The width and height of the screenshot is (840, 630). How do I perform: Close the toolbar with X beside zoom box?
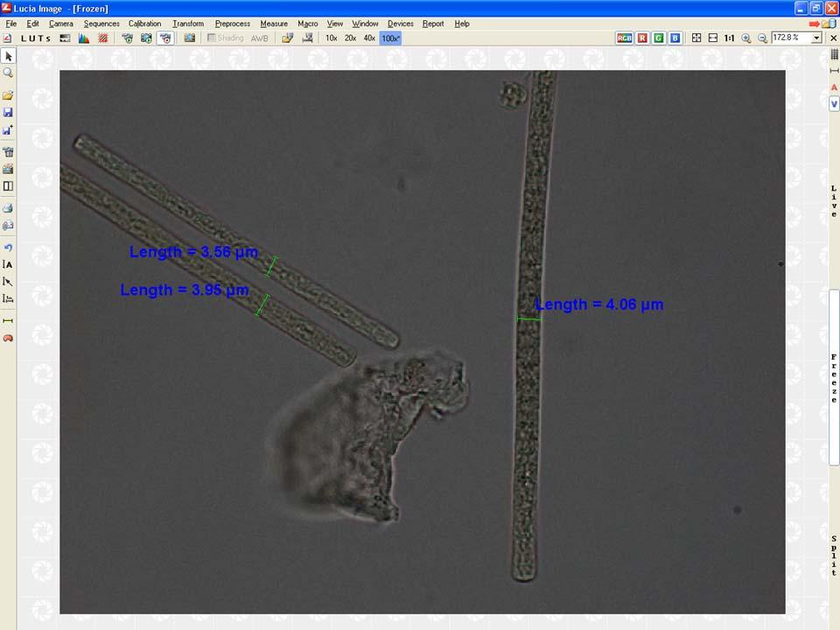point(834,38)
